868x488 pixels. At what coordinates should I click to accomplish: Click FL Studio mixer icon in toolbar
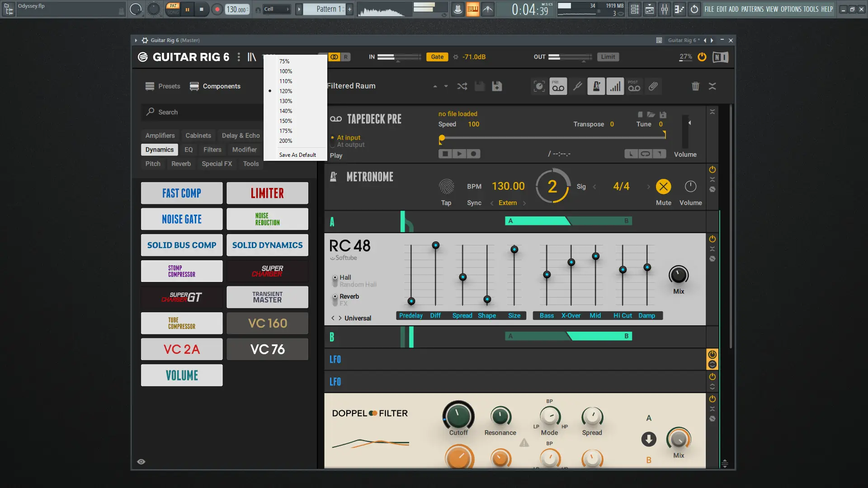665,9
